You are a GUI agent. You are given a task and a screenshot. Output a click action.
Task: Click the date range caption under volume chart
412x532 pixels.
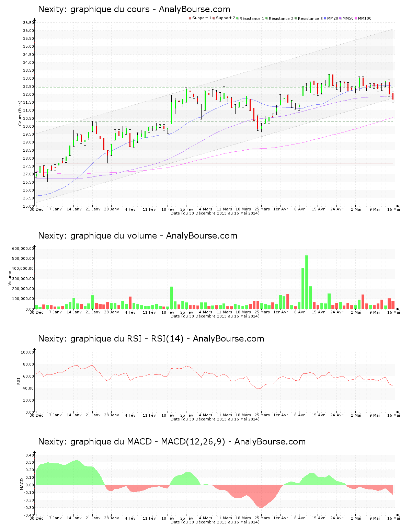pyautogui.click(x=215, y=316)
